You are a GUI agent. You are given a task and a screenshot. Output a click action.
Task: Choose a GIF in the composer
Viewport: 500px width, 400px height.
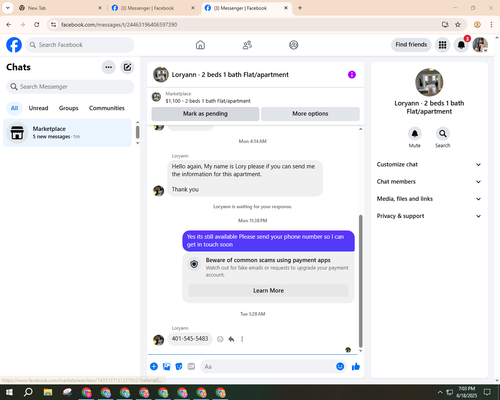(x=191, y=367)
